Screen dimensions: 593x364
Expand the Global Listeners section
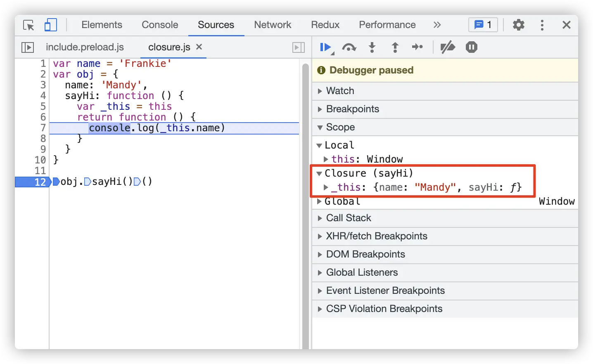pos(445,272)
